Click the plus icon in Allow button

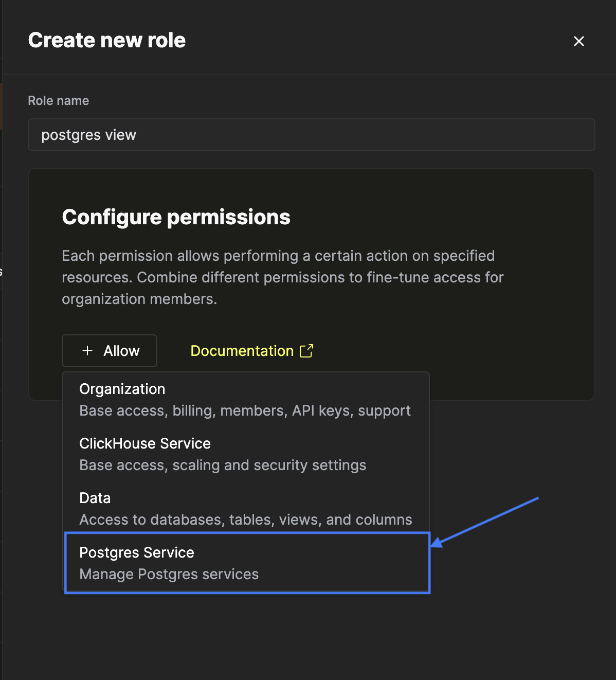pos(87,351)
